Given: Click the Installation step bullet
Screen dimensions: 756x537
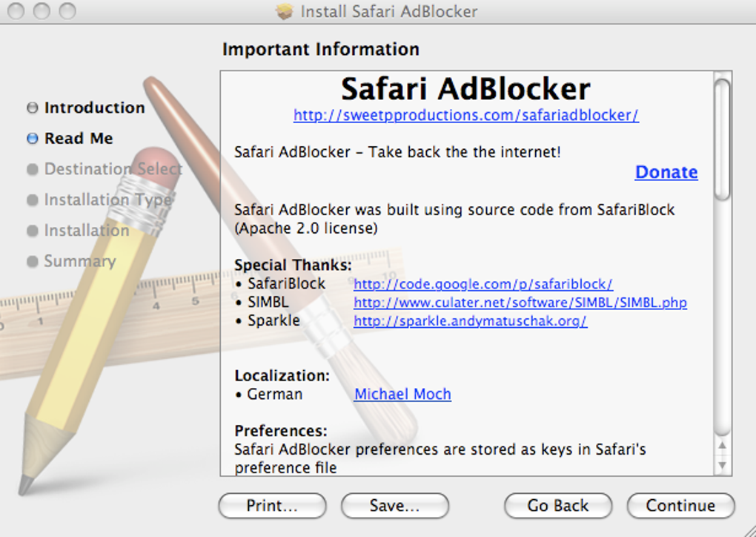Looking at the screenshot, I should click(33, 231).
